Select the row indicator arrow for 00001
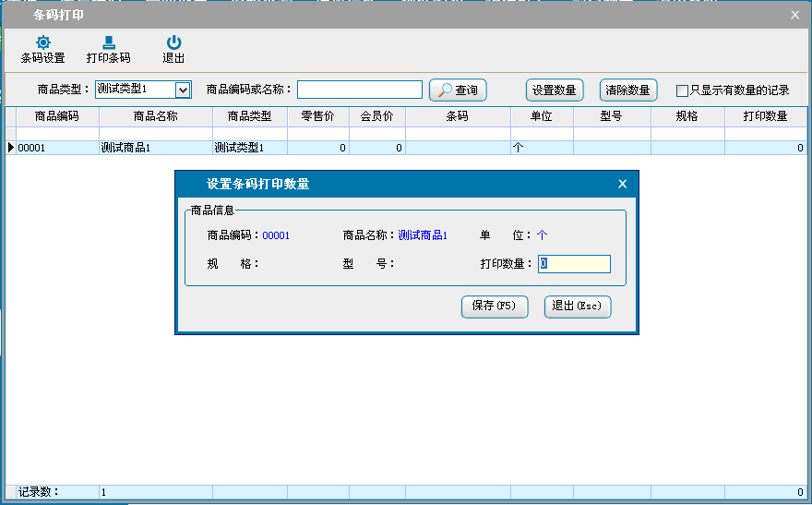The image size is (812, 505). point(10,148)
